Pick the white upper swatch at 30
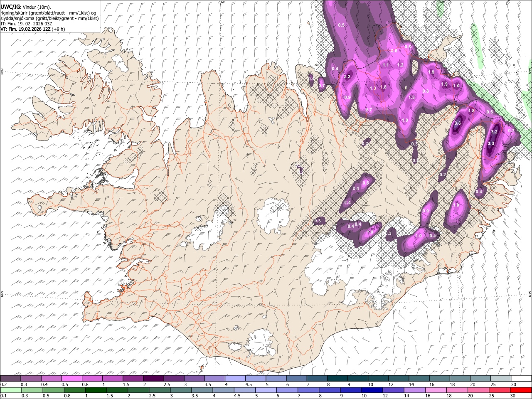This screenshot has width=532, height=399. click(x=521, y=379)
